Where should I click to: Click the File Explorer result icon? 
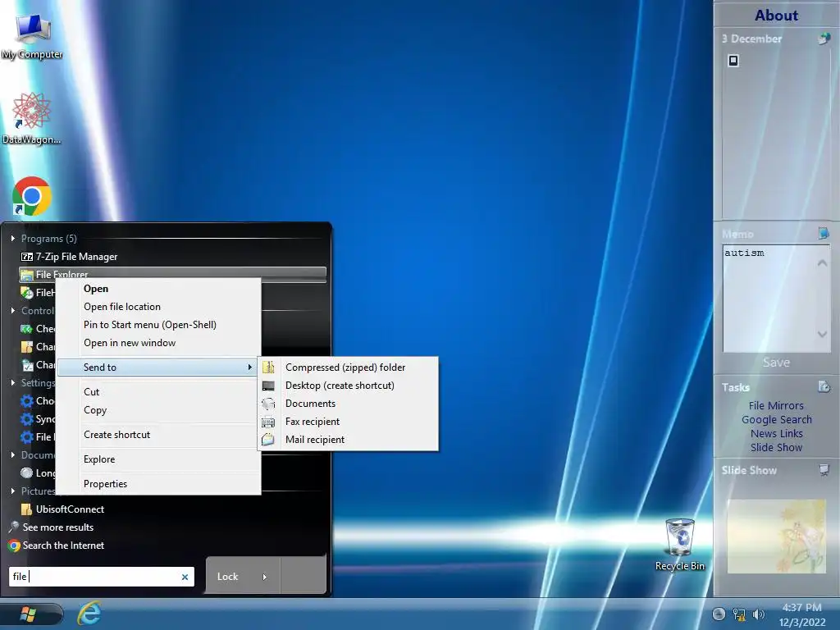(27, 275)
